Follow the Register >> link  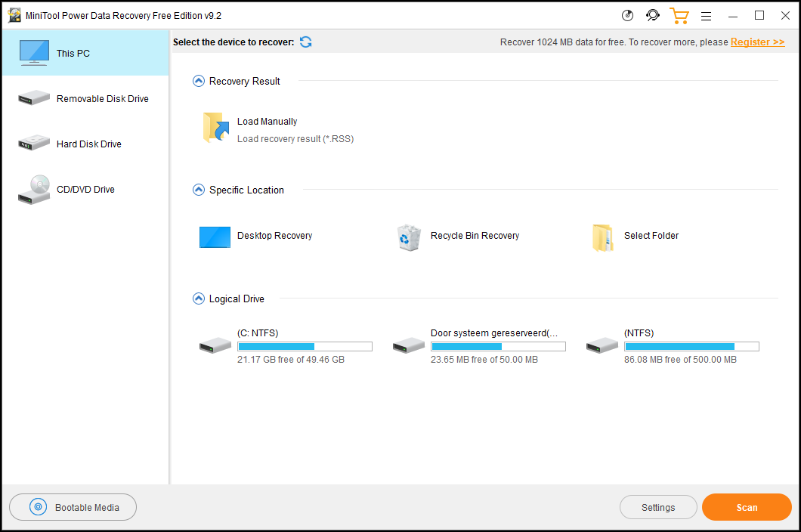(758, 42)
